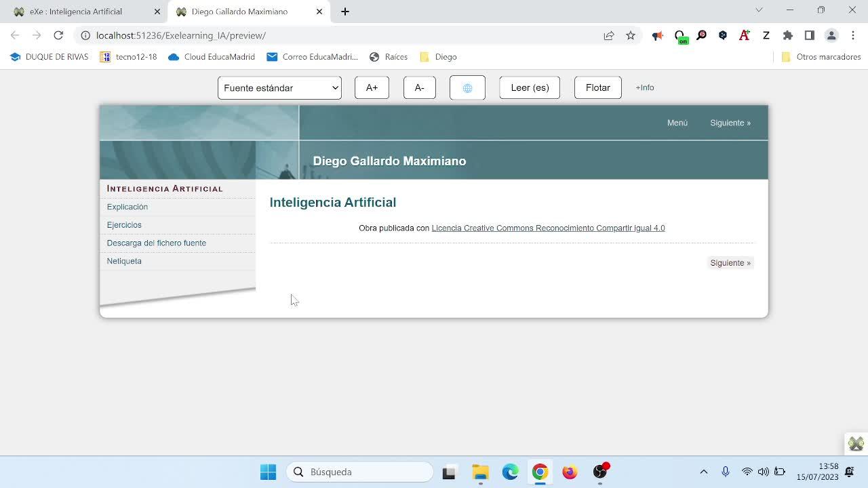The image size is (868, 488).
Task: Open the Fuente estándar font dropdown
Action: 279,87
